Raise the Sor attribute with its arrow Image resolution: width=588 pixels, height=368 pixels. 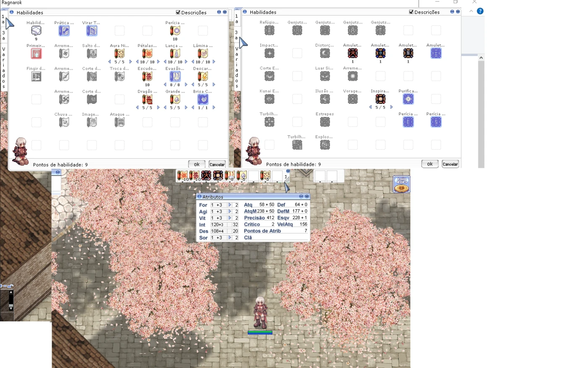click(x=230, y=238)
